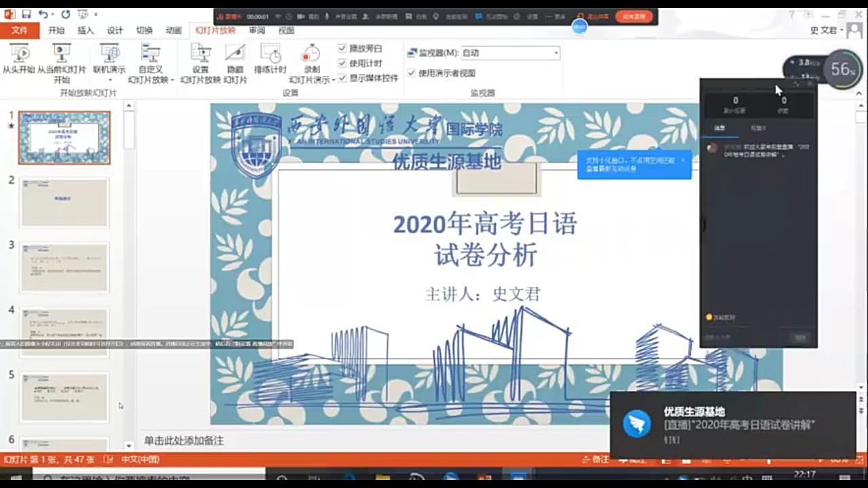The height and width of the screenshot is (488, 868).
Task: Open 设置幻灯片放映 setup icon
Action: click(200, 54)
